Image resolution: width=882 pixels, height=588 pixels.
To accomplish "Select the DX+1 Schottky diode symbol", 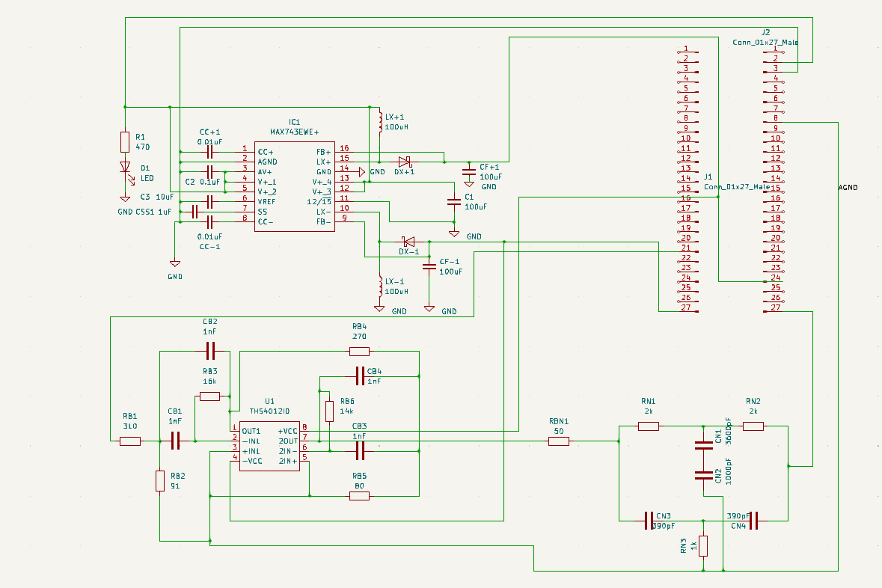I will click(405, 162).
